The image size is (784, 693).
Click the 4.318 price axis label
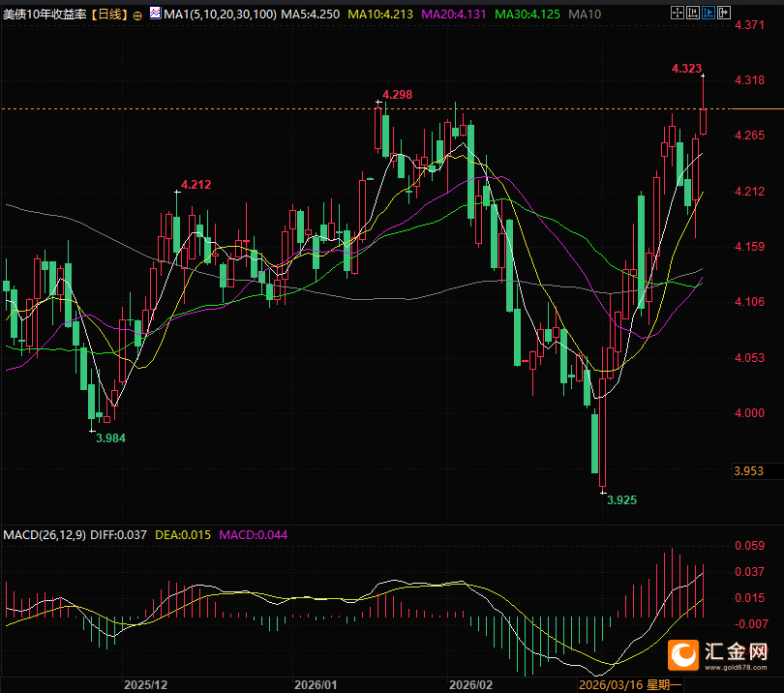click(x=749, y=80)
